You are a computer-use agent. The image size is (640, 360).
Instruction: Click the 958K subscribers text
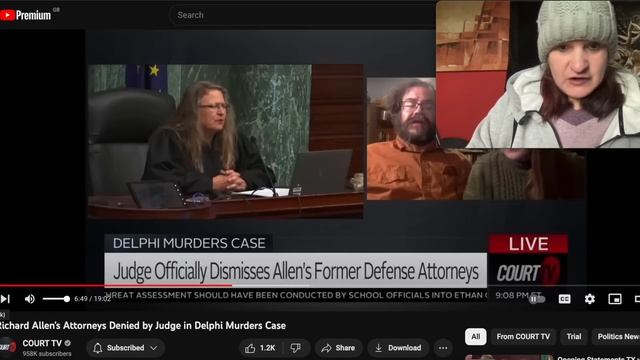tap(47, 354)
